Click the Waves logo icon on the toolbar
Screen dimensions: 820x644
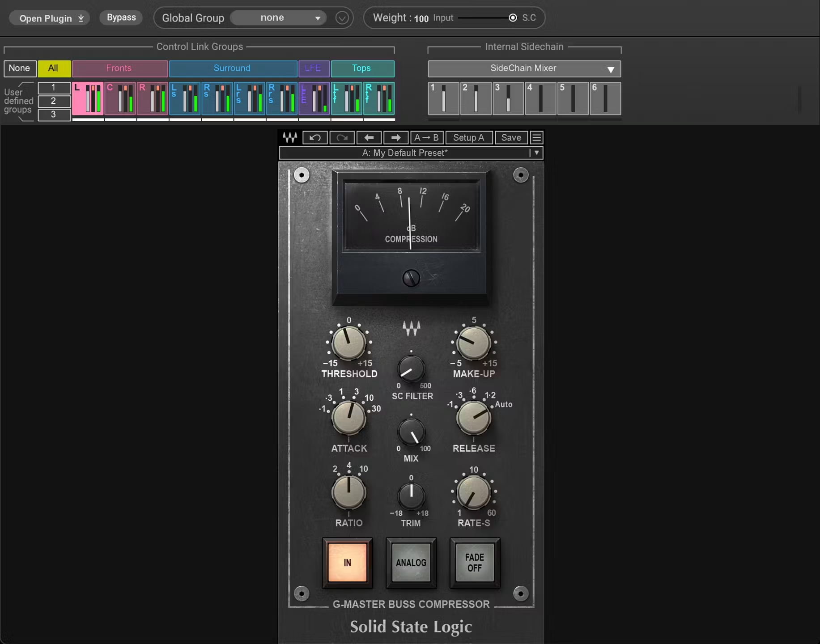pos(289,138)
